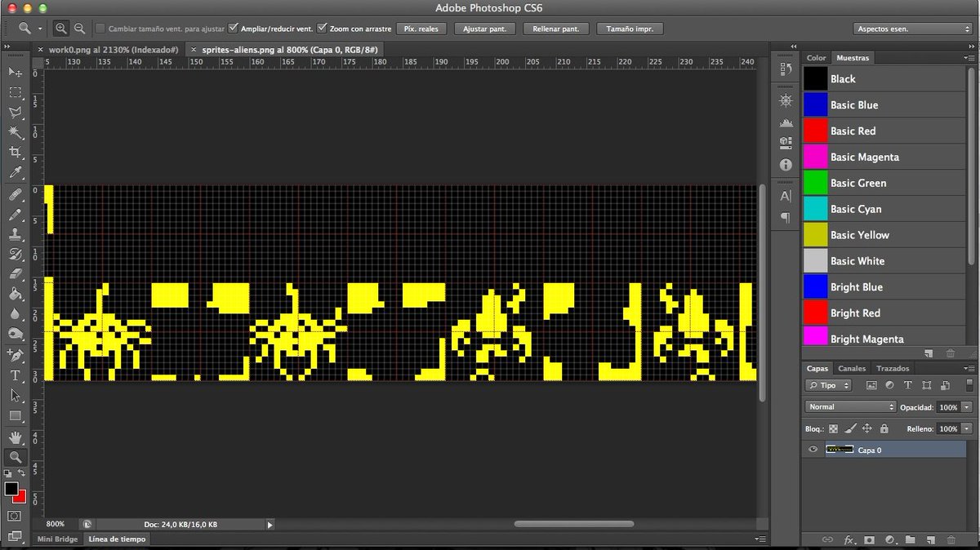Screen dimensions: 980x550
Task: Add a layer mask
Action: tap(869, 540)
